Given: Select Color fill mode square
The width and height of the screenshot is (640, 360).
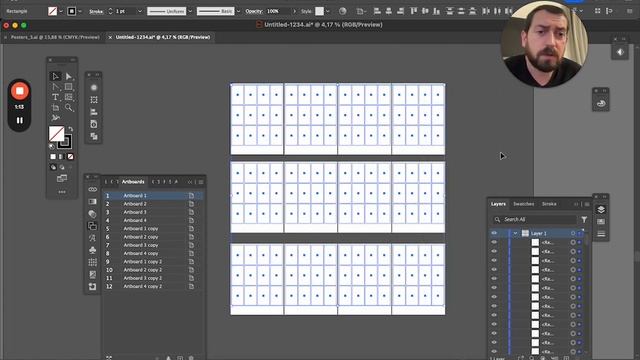Looking at the screenshot, I should (53, 157).
